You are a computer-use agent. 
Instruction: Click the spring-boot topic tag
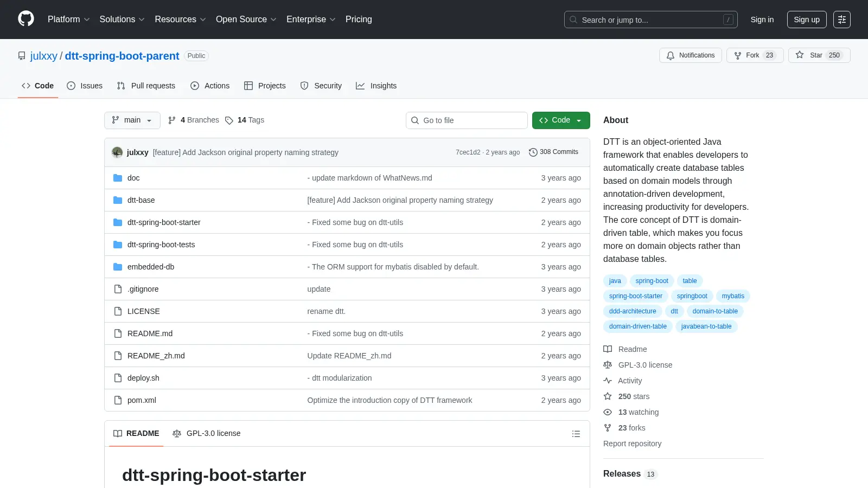point(652,281)
